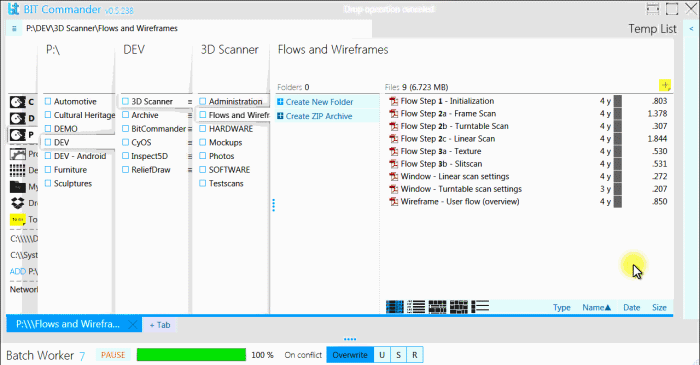Sort files by Date
Screen dimensions: 700x365
(x=632, y=307)
